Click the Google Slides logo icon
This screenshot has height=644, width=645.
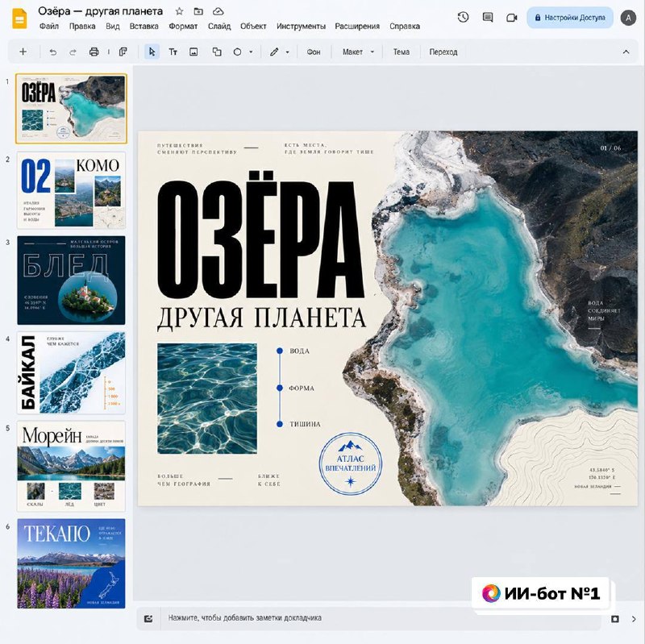19,19
